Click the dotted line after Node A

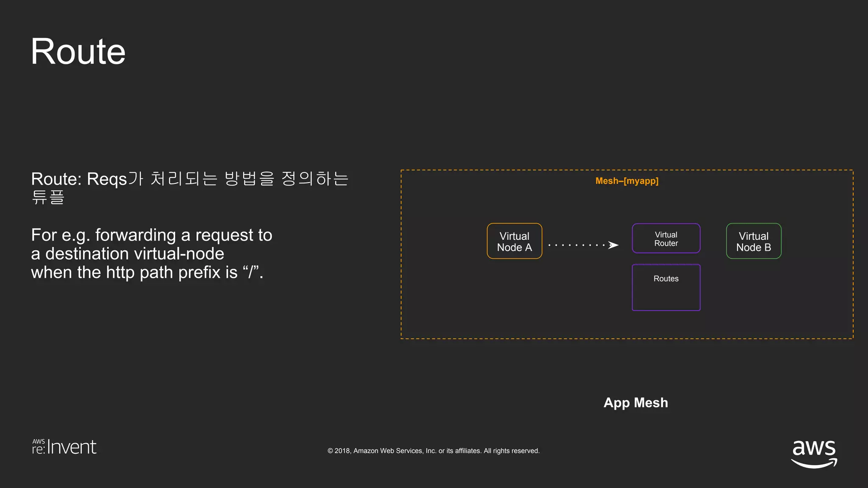coord(576,245)
